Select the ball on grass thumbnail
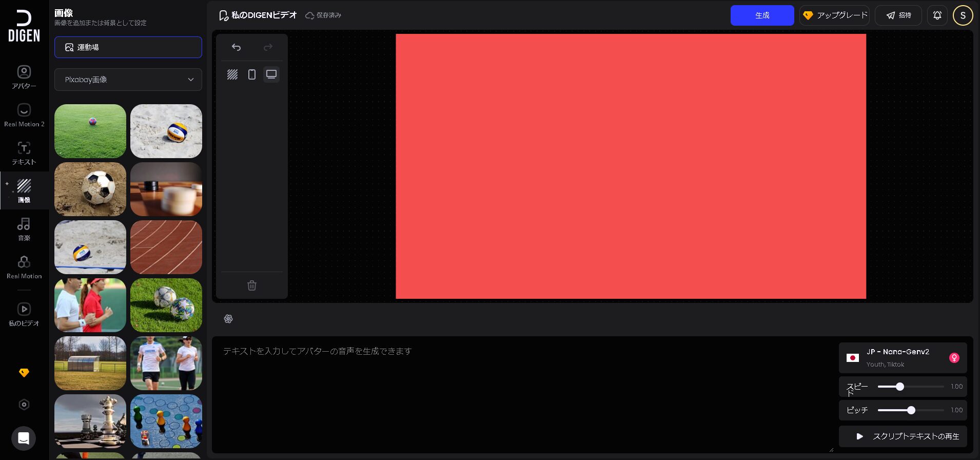This screenshot has height=460, width=980. 90,131
